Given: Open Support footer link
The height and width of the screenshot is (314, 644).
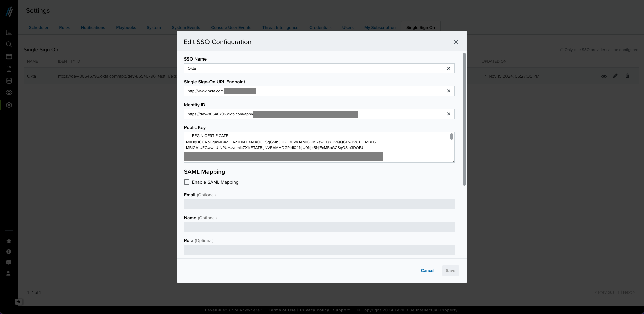Looking at the screenshot, I should click(341, 310).
